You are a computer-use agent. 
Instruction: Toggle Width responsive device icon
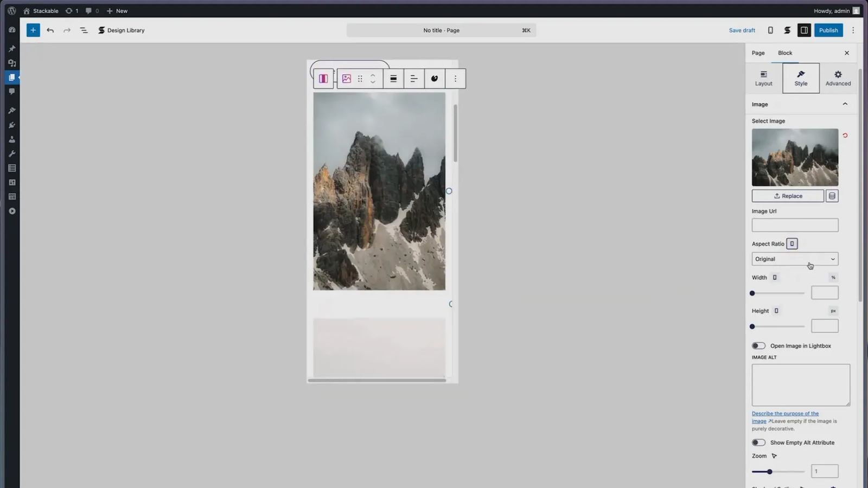coord(775,278)
